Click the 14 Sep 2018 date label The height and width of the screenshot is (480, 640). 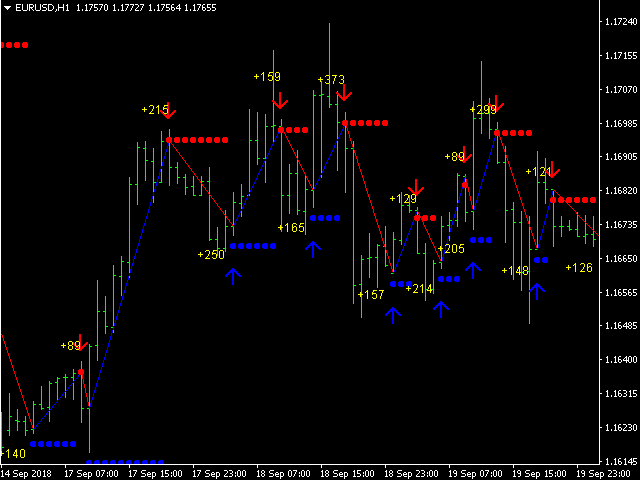point(27,474)
